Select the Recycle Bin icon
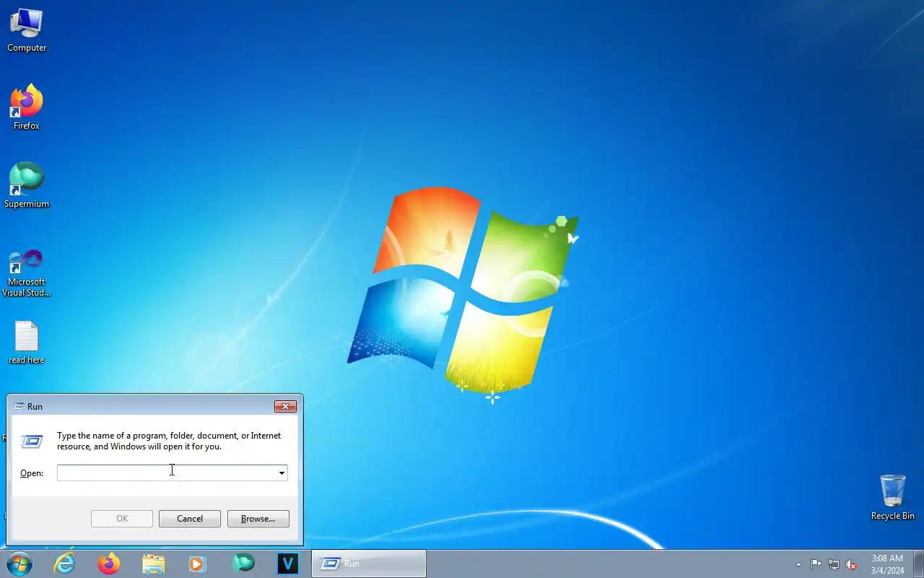 (893, 497)
